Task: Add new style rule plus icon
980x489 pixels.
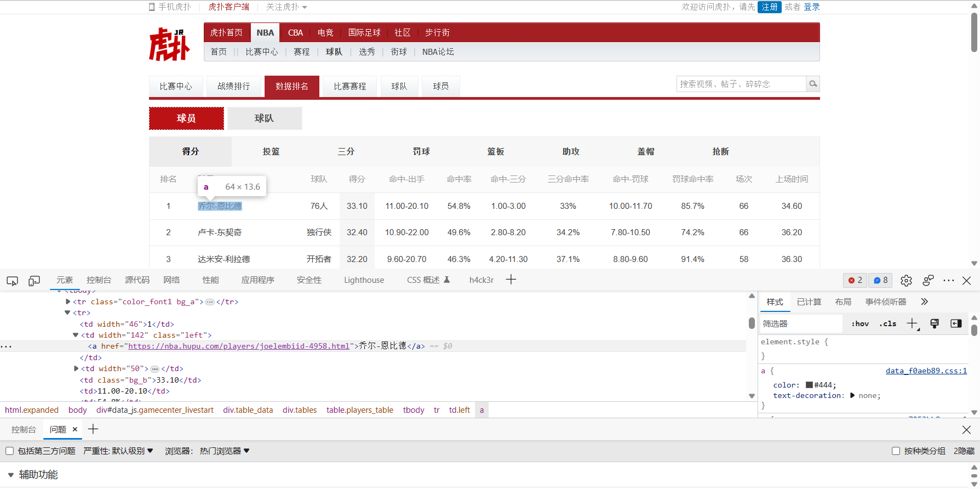Action: [913, 324]
